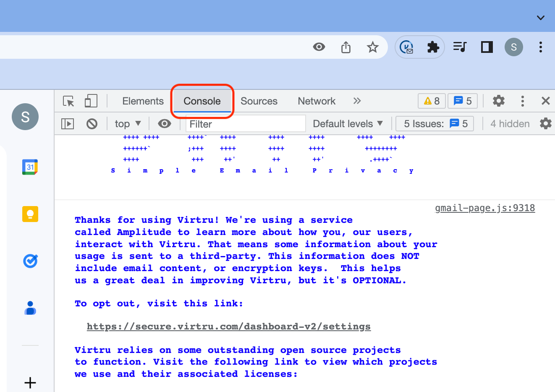Open the Virtru extension icon in toolbar
The height and width of the screenshot is (392, 555).
pos(406,47)
